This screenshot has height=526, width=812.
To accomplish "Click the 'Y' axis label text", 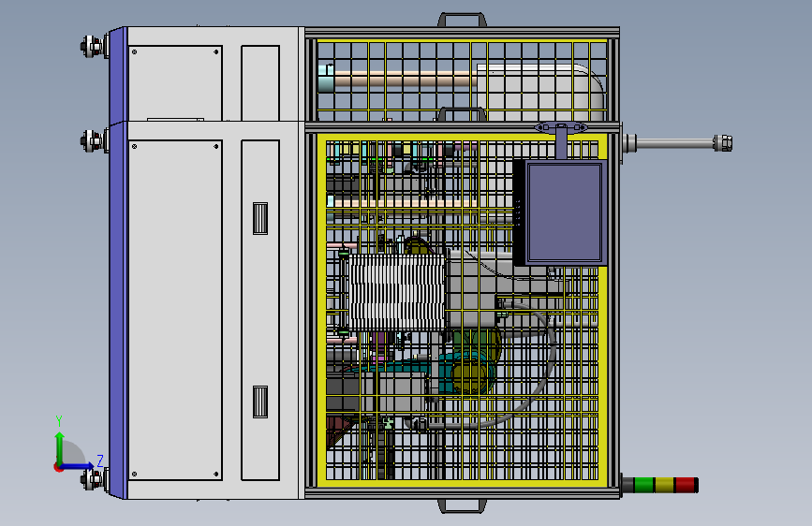I will click(58, 421).
